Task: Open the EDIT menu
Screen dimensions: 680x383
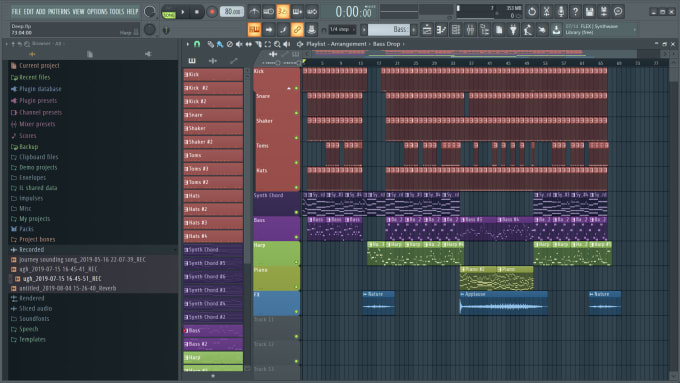Action: (x=29, y=12)
